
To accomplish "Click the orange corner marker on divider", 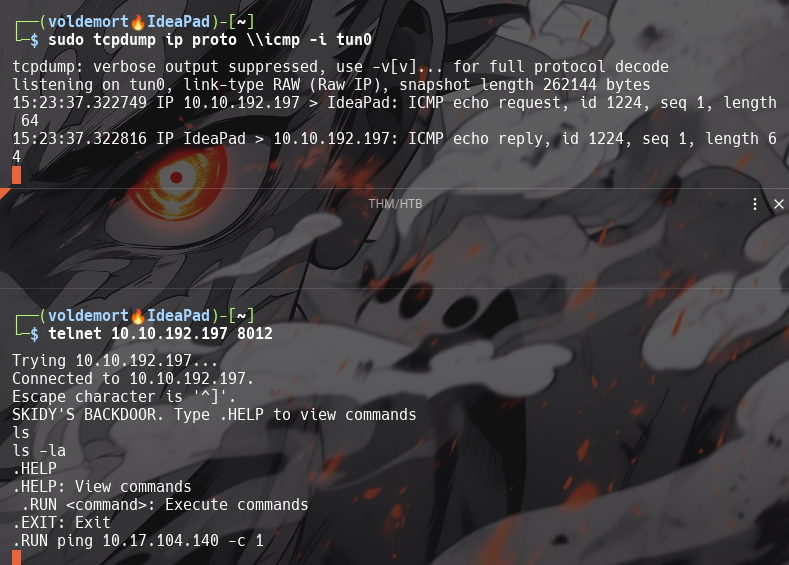I will [4, 193].
